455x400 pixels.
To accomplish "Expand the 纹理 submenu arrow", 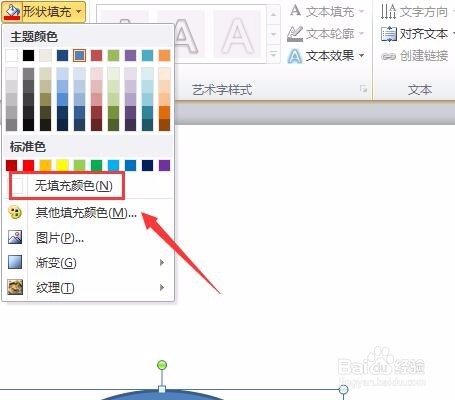I will [162, 287].
